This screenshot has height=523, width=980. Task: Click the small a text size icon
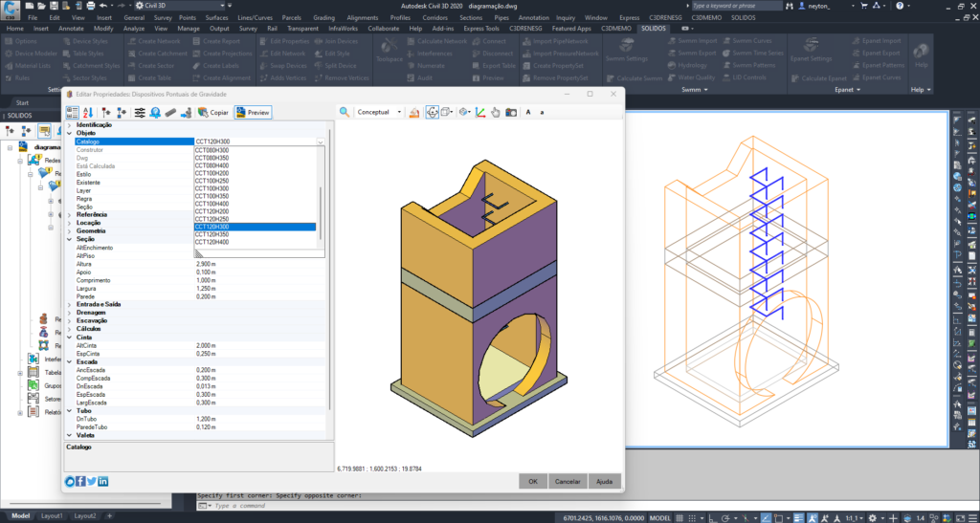tap(542, 112)
